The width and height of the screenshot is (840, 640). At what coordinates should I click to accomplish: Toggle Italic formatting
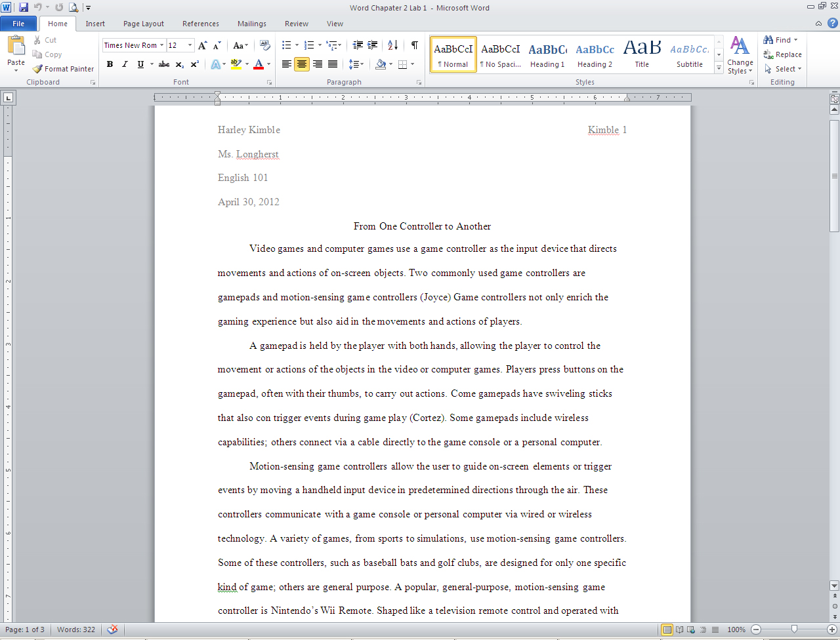pos(125,64)
